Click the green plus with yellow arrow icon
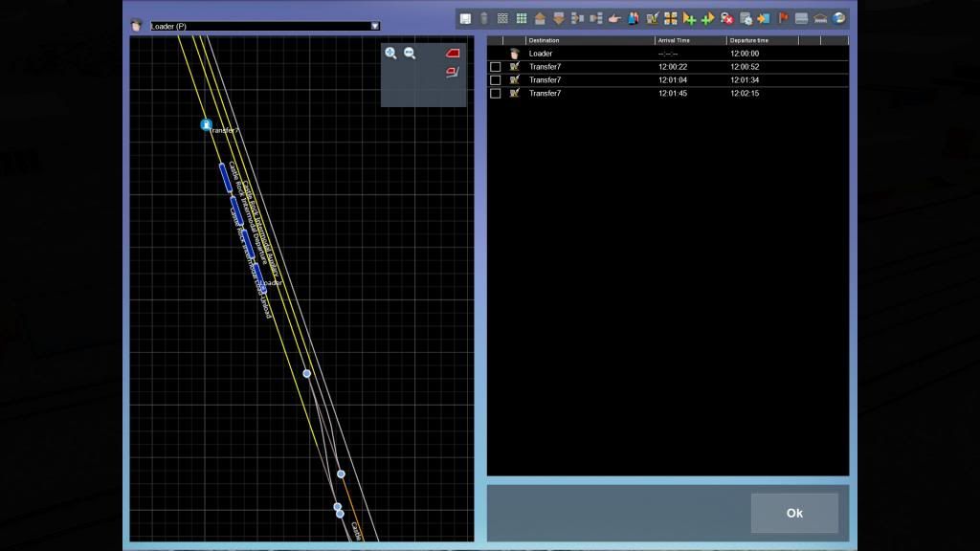 coord(708,19)
